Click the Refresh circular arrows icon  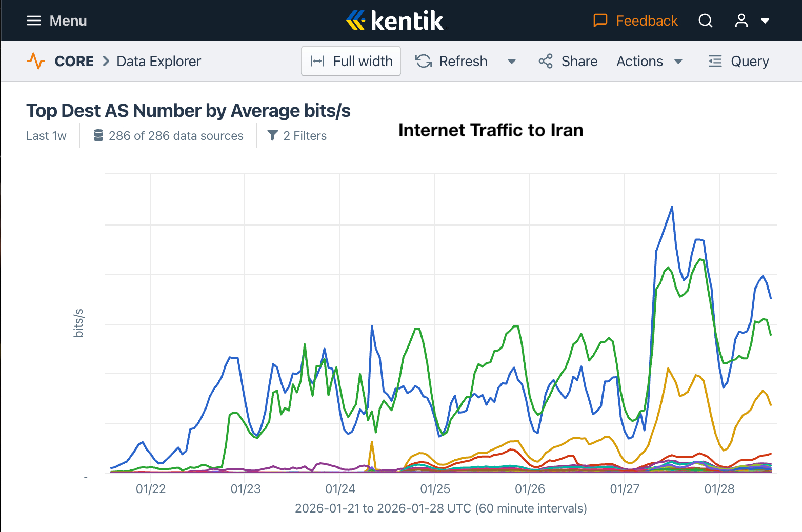point(424,62)
